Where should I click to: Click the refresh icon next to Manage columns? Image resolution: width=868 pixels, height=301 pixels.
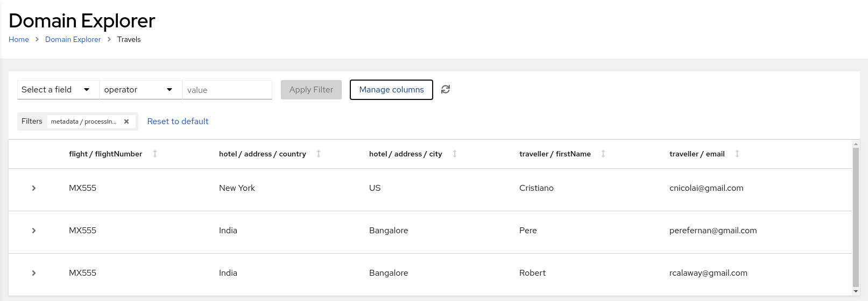pyautogui.click(x=446, y=89)
